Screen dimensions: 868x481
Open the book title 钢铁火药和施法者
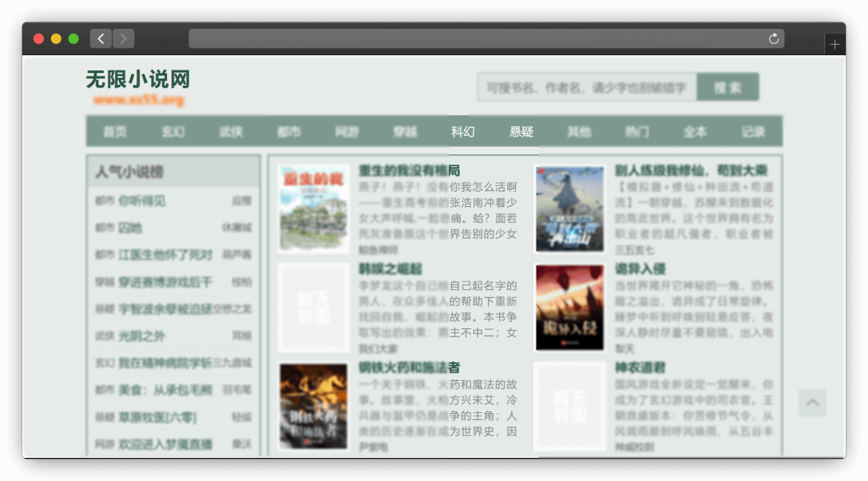(x=409, y=367)
